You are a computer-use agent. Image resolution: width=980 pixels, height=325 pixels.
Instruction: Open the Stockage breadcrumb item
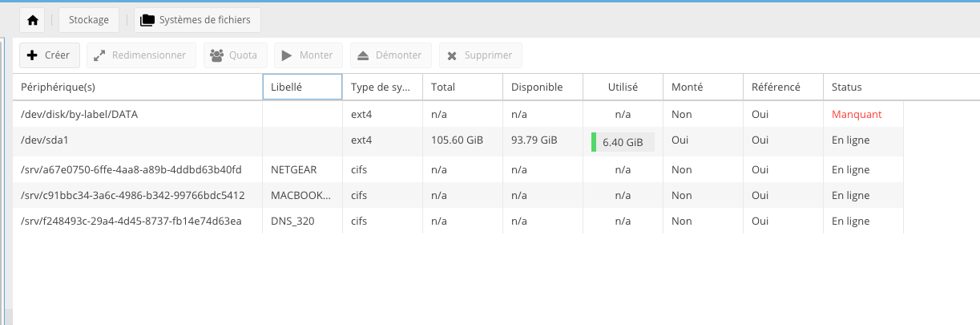(89, 20)
